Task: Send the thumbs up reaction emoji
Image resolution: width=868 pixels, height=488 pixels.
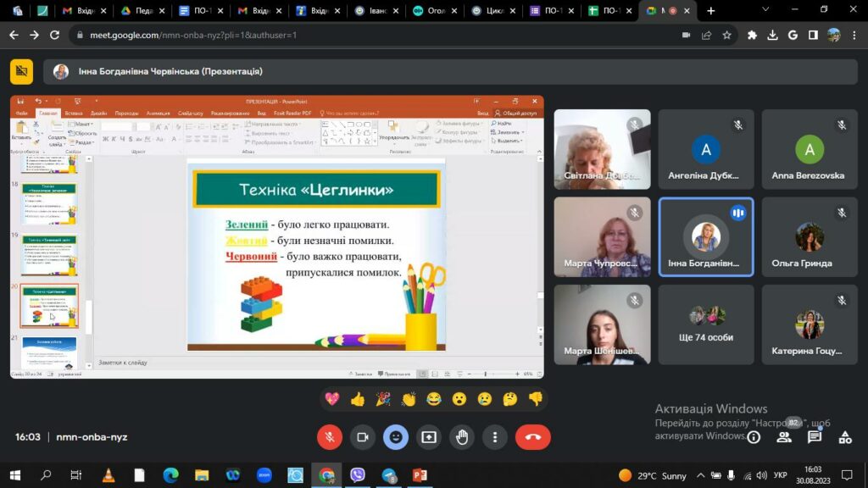Action: (x=358, y=399)
